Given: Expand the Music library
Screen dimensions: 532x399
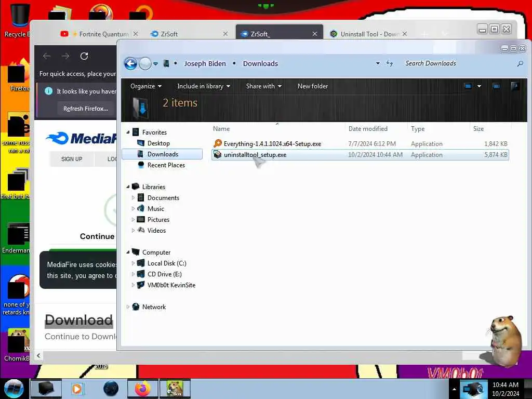Looking at the screenshot, I should pos(133,208).
